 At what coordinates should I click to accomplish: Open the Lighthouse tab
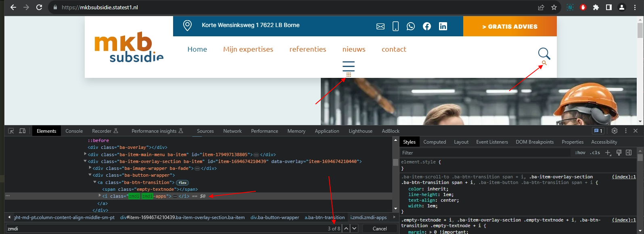pyautogui.click(x=361, y=131)
